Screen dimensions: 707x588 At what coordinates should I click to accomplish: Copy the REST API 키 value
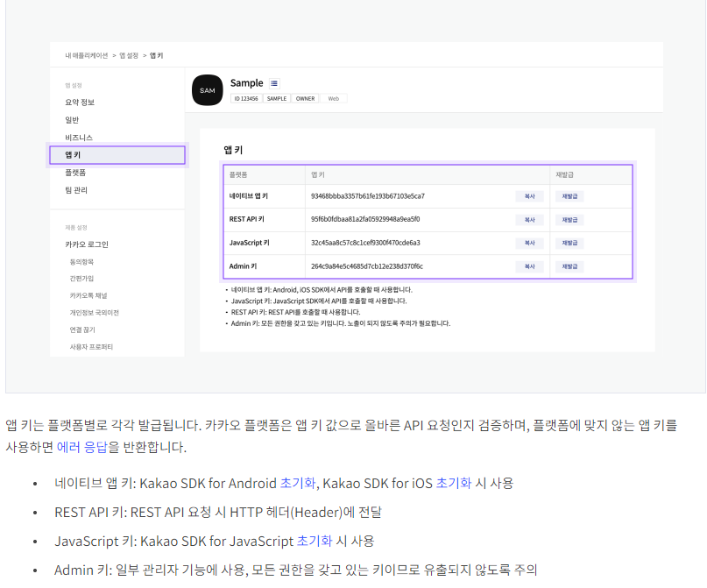529,220
